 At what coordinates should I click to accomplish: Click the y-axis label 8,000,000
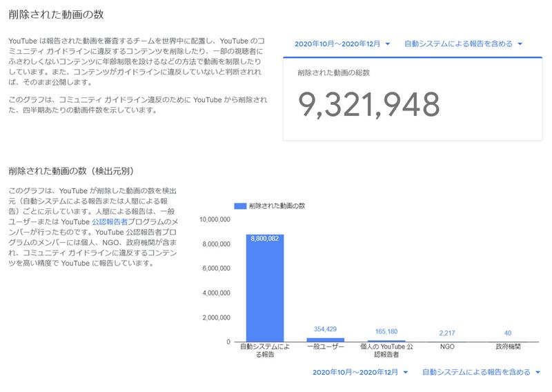coord(216,244)
